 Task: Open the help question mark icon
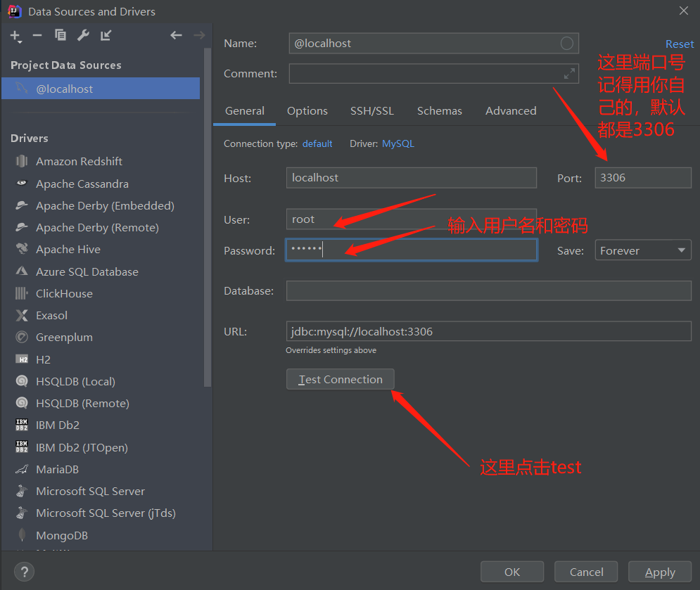coord(24,572)
